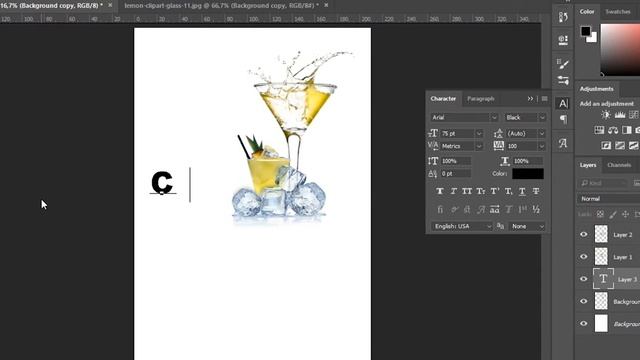Add a Levels adjustment

[620, 115]
